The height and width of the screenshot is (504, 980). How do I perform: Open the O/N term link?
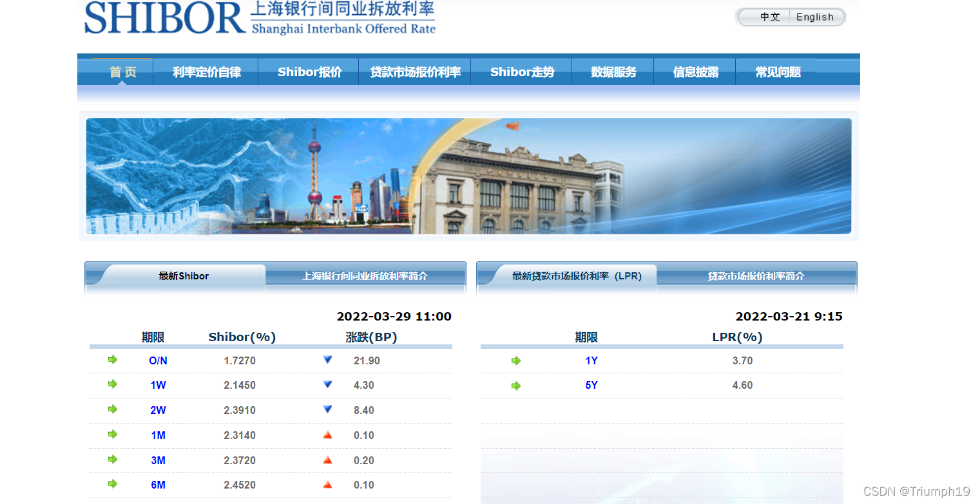tap(159, 360)
